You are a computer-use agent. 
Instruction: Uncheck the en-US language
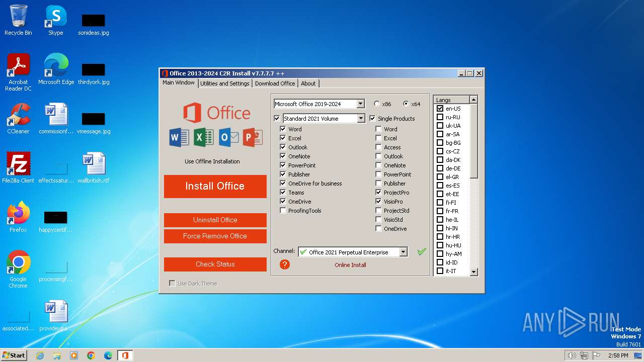(440, 108)
